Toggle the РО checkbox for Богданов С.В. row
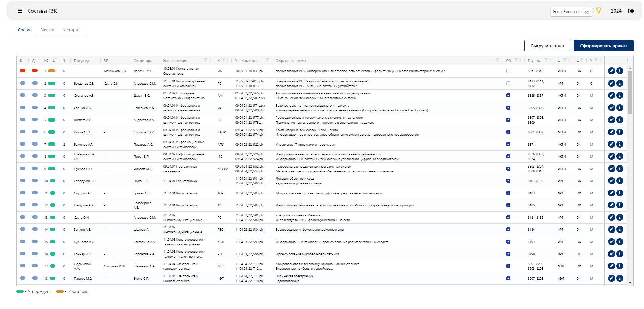The height and width of the screenshot is (309, 644). [x=508, y=83]
